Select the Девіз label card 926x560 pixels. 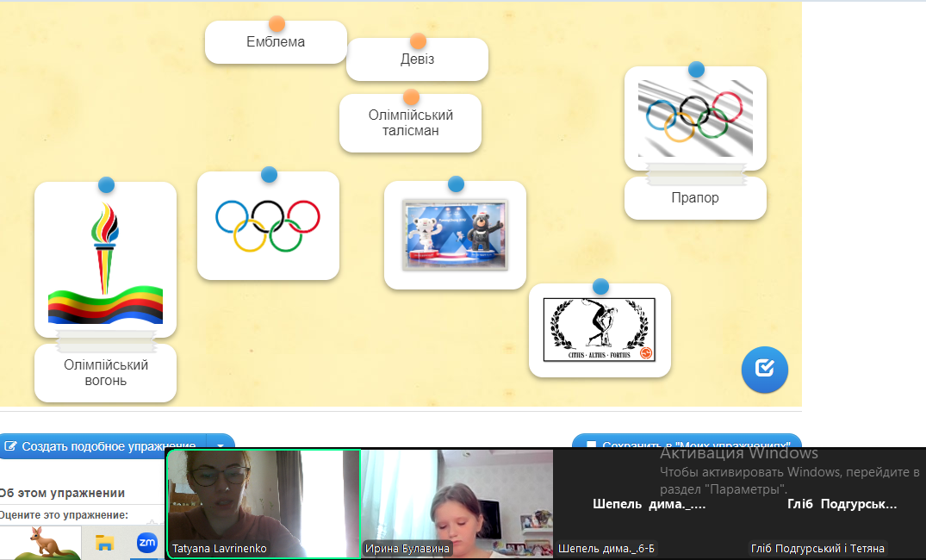417,59
